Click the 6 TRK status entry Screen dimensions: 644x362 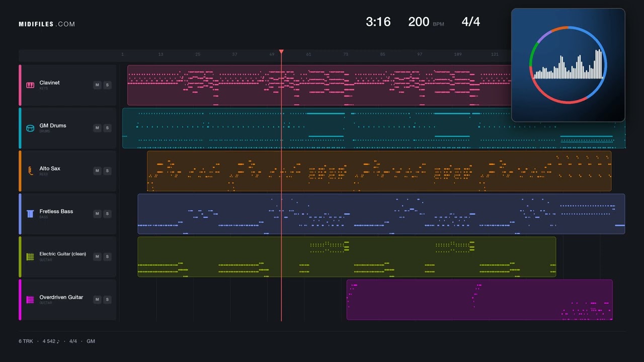[x=26, y=341]
